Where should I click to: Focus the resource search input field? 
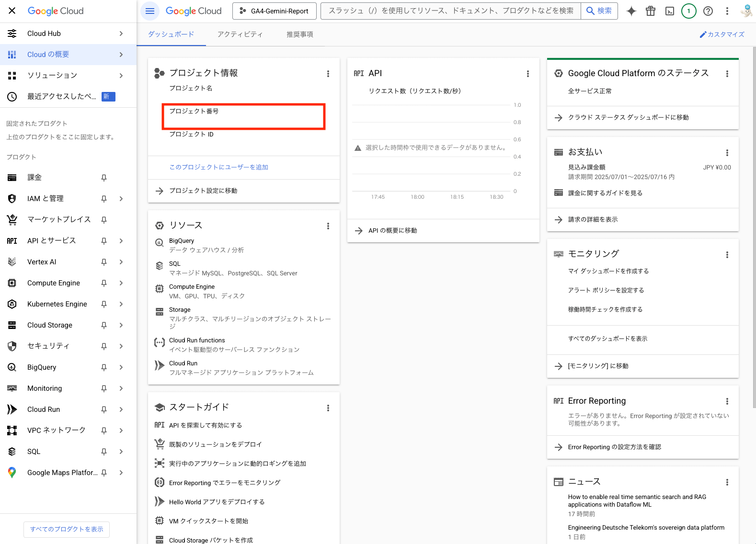[x=451, y=11]
